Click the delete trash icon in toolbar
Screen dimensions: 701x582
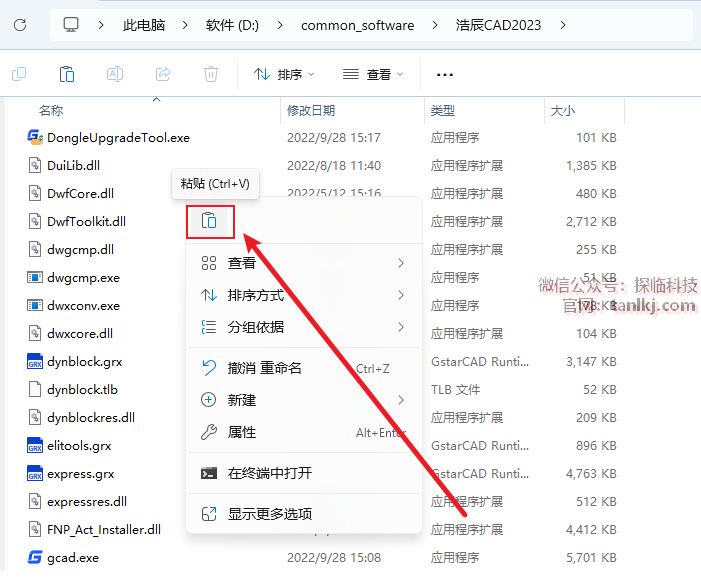click(211, 74)
